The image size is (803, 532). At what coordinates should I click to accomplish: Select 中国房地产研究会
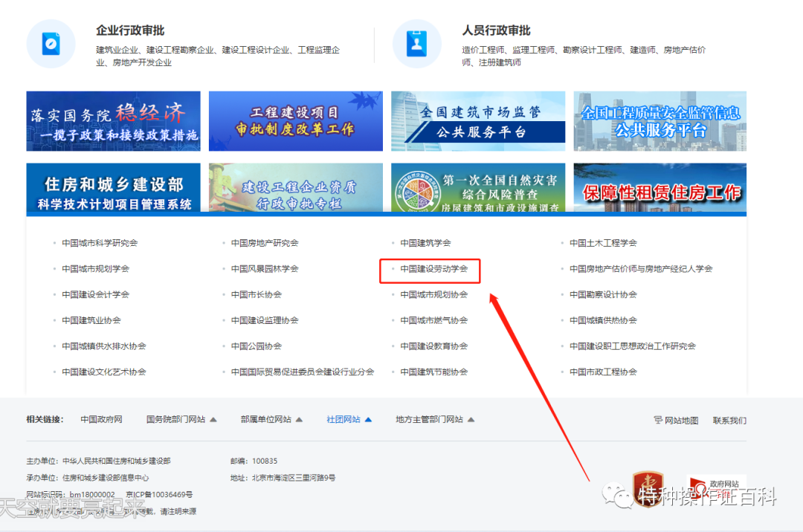pos(264,243)
